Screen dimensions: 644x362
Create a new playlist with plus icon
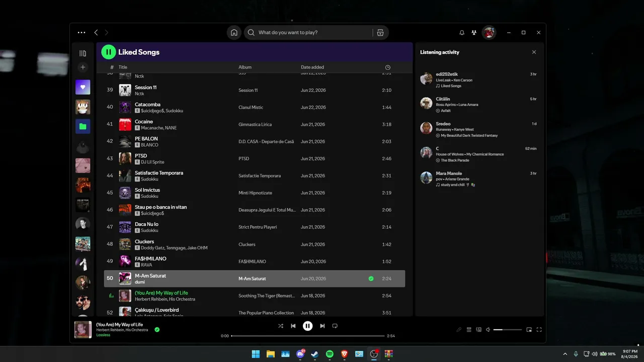(83, 67)
